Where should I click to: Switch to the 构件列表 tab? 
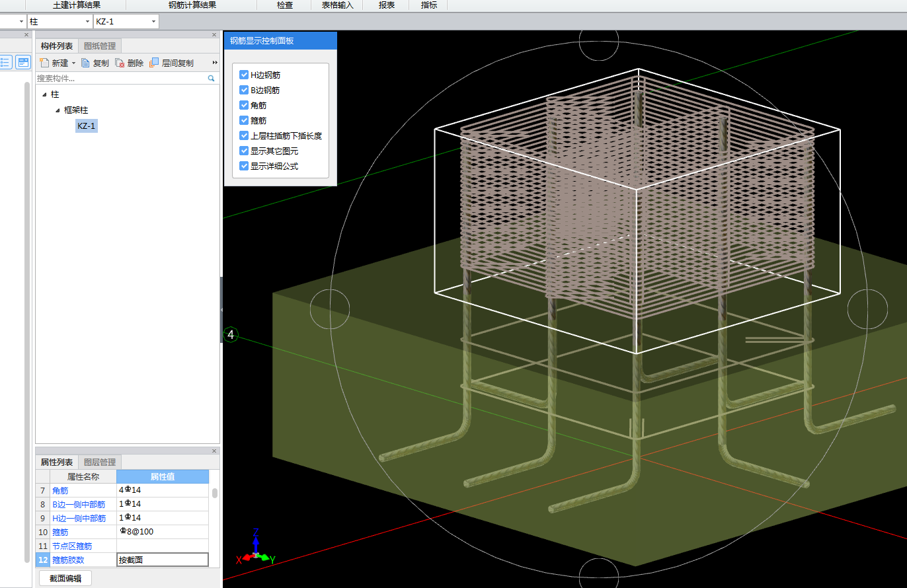point(57,46)
